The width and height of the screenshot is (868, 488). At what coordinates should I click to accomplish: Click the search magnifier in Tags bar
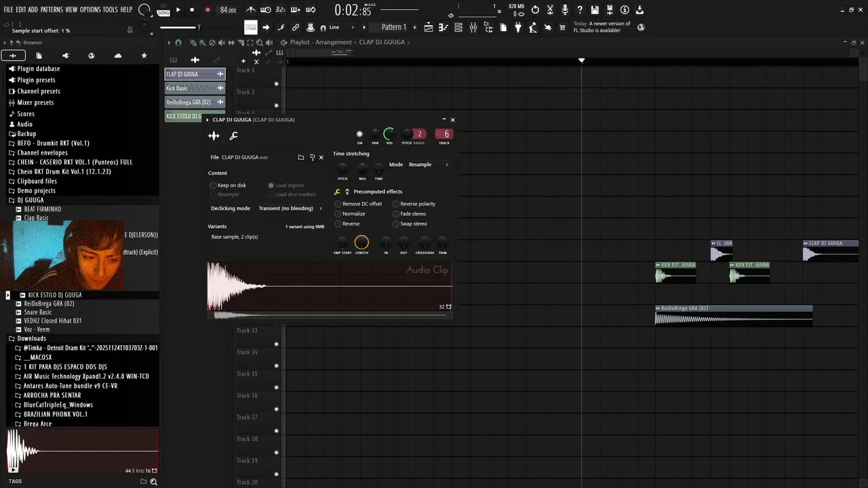point(154,481)
